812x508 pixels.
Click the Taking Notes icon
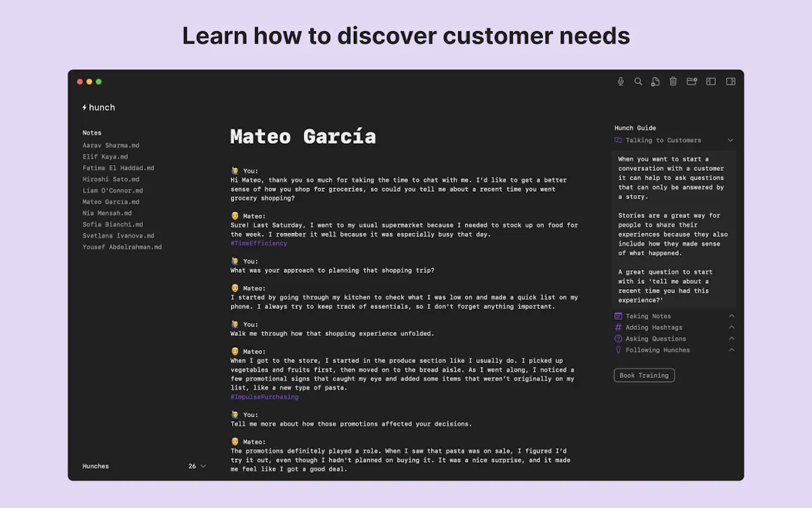[618, 316]
